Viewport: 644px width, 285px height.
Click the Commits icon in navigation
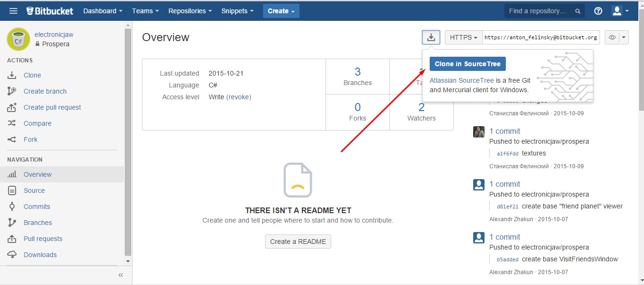pyautogui.click(x=12, y=207)
